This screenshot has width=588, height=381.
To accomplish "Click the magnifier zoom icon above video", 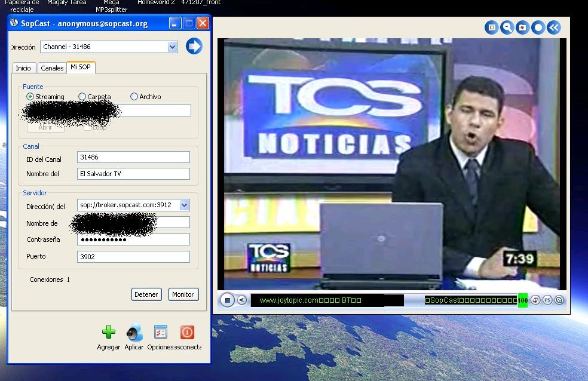I will click(507, 27).
